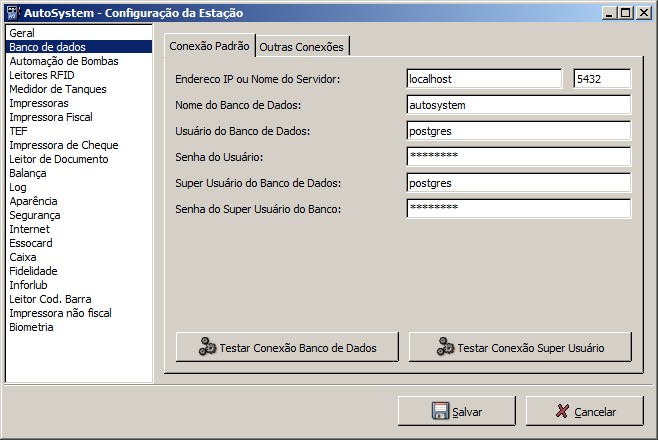Select Segurança in the list
This screenshot has height=440, width=658.
pyautogui.click(x=79, y=215)
